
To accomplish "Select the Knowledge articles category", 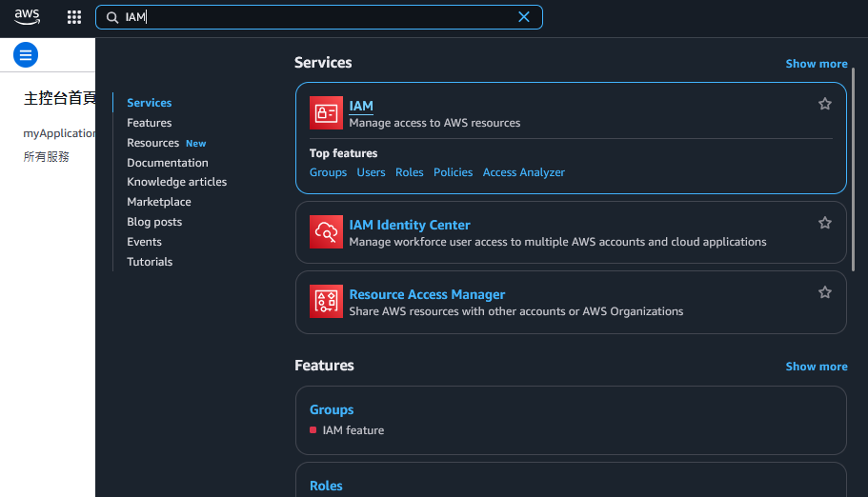I will click(176, 182).
